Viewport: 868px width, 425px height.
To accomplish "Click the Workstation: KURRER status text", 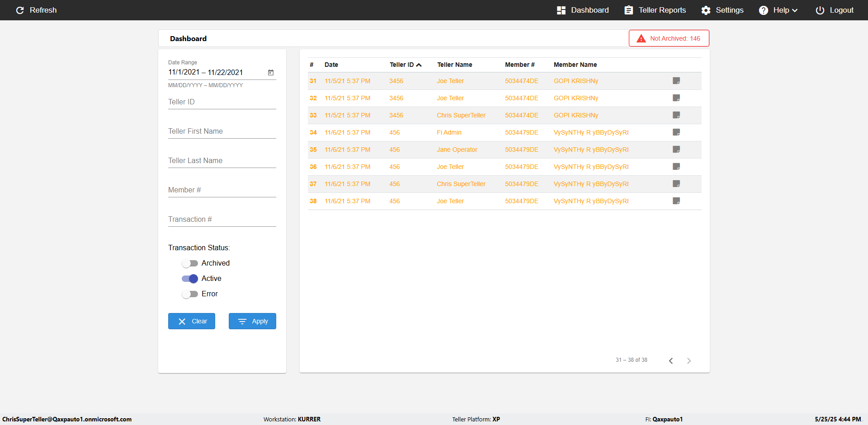I will click(x=292, y=419).
